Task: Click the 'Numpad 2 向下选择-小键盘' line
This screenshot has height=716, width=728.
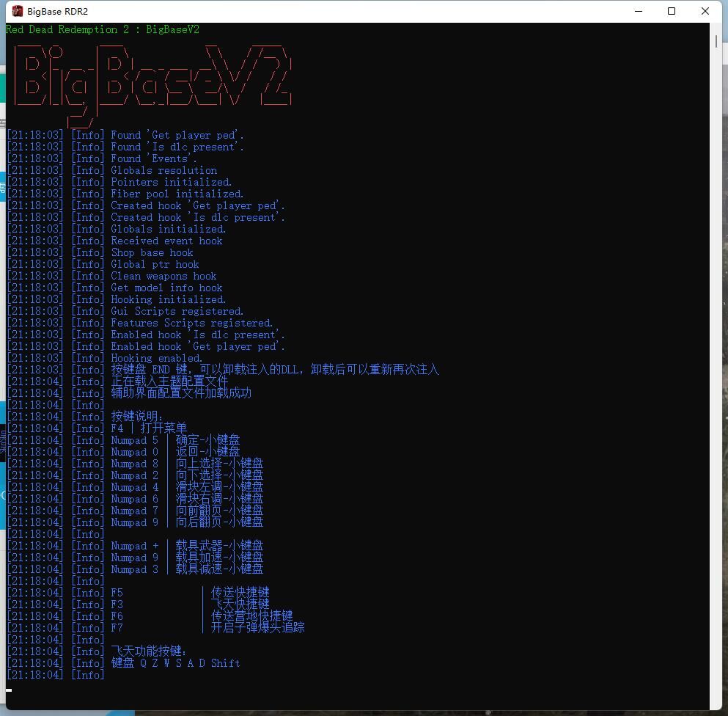Action: [135, 475]
